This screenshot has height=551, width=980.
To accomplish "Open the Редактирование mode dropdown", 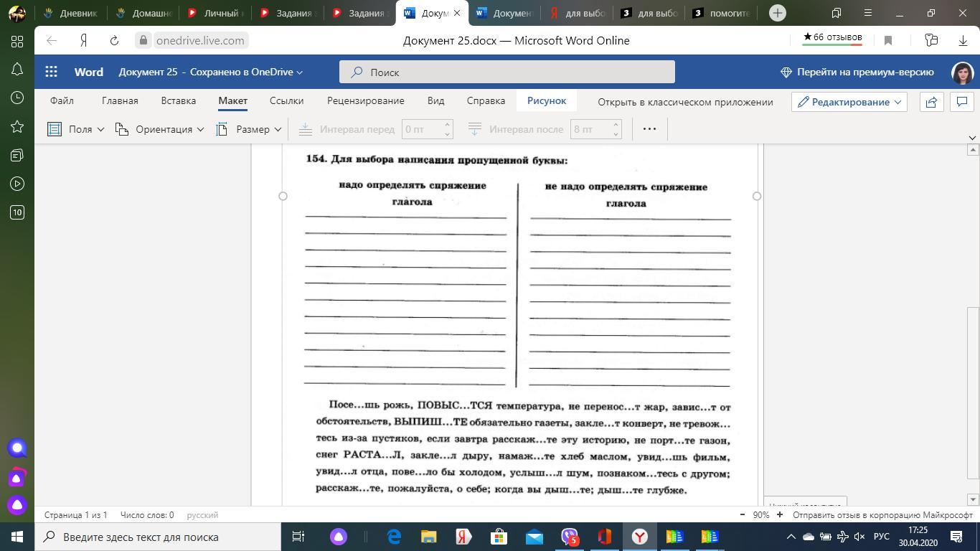I will (849, 102).
